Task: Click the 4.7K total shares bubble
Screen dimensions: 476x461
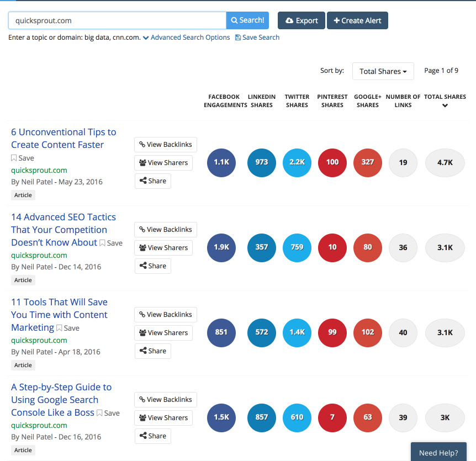Action: coord(445,163)
